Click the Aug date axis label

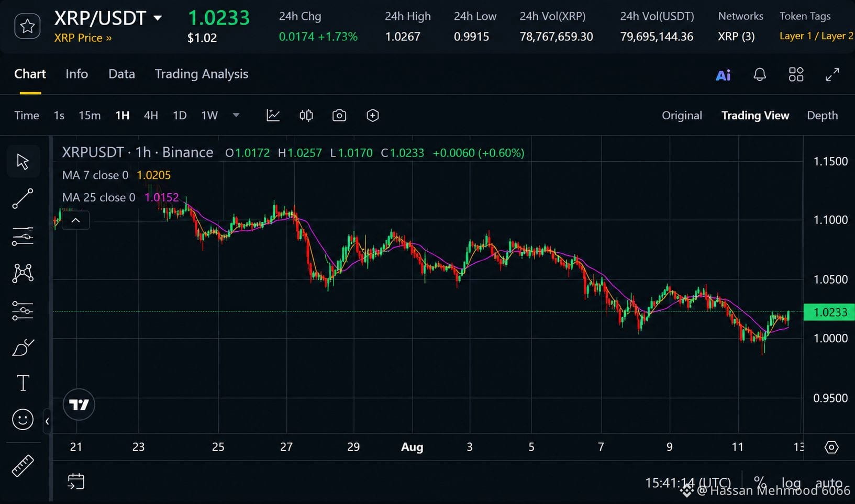pos(412,447)
